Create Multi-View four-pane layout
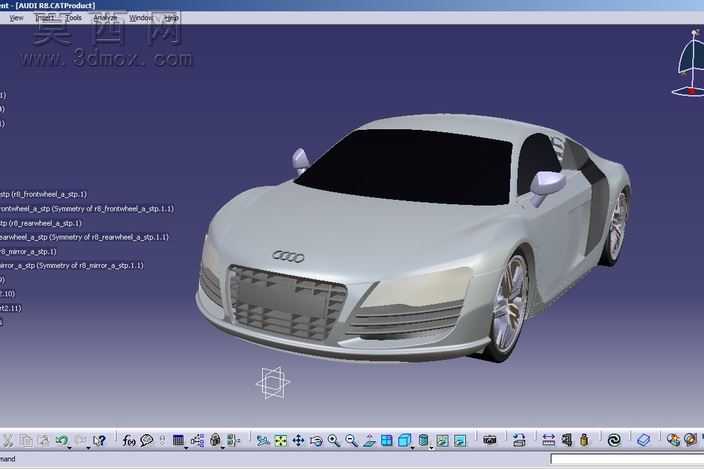 point(387,441)
